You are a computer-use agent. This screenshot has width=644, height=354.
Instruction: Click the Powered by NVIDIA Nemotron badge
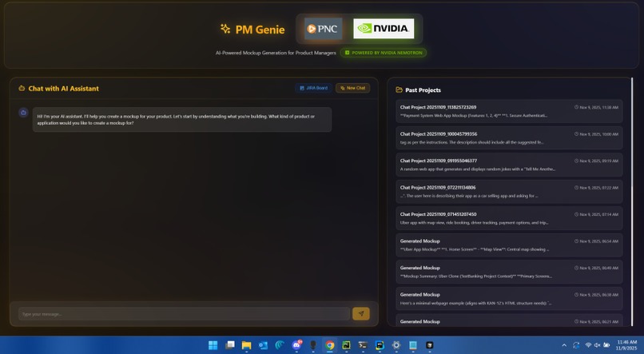coord(384,53)
